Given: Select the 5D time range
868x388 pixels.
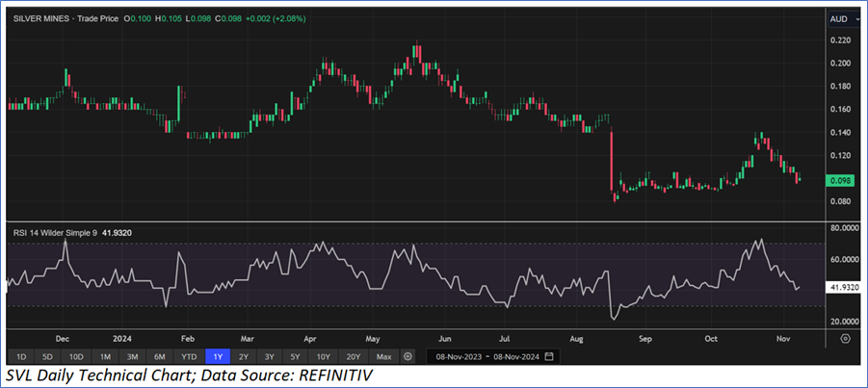Looking at the screenshot, I should 47,356.
